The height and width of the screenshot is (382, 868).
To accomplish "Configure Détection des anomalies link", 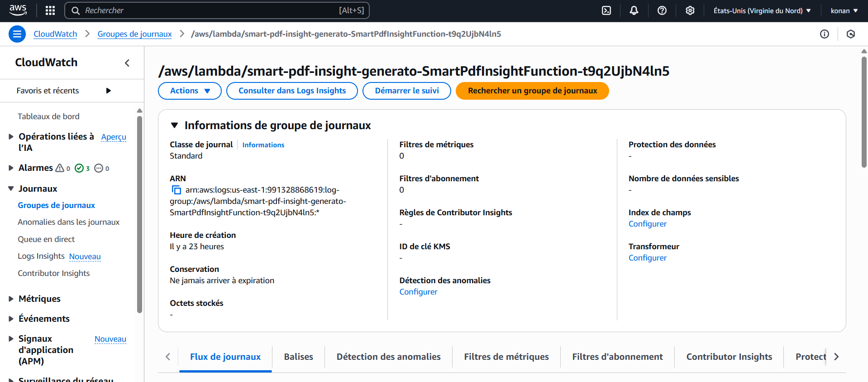I will pyautogui.click(x=418, y=292).
